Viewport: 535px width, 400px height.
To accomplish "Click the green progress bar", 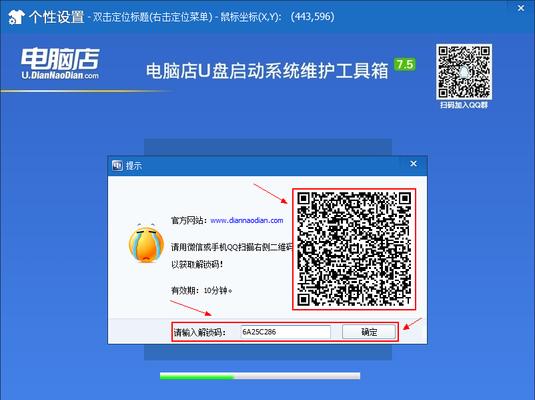I will (x=260, y=376).
